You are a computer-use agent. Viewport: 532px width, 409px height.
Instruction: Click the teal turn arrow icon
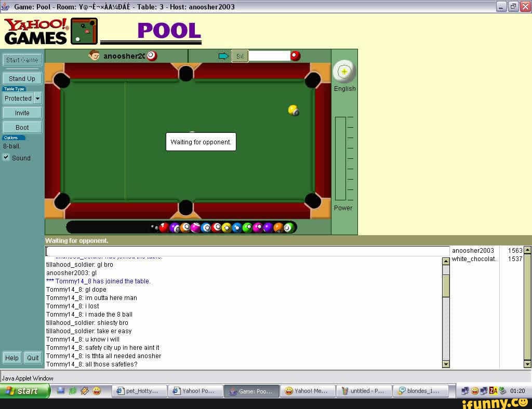click(223, 56)
